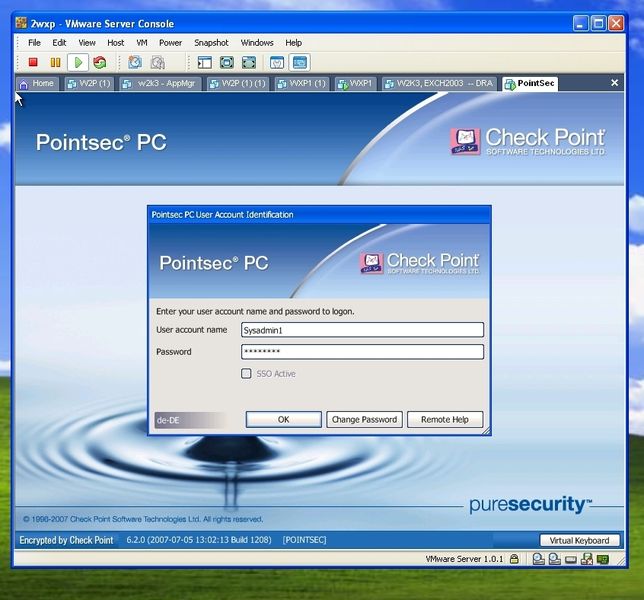Open the Power menu

[170, 43]
